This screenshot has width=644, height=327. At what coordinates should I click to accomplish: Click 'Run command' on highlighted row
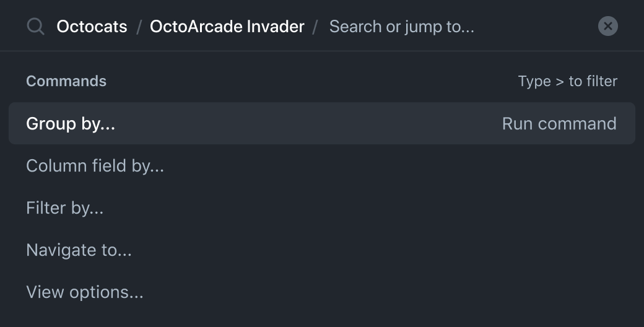tap(559, 124)
